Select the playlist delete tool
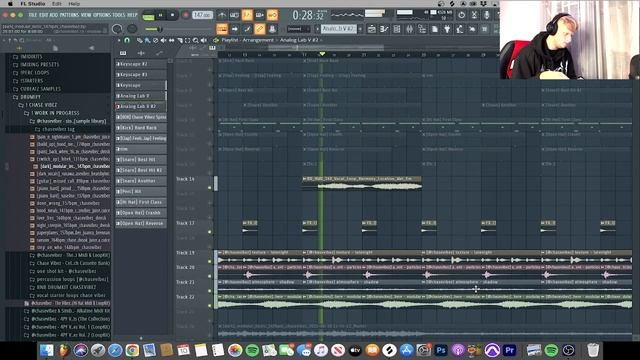The width and height of the screenshot is (640, 360). (x=156, y=40)
